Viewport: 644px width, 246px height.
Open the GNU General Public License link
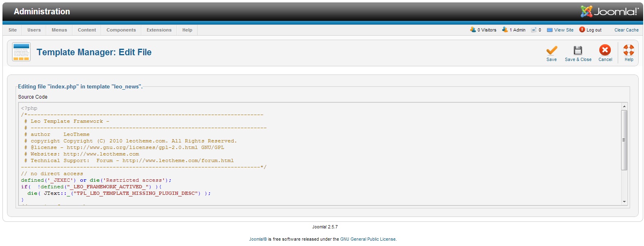coord(368,239)
